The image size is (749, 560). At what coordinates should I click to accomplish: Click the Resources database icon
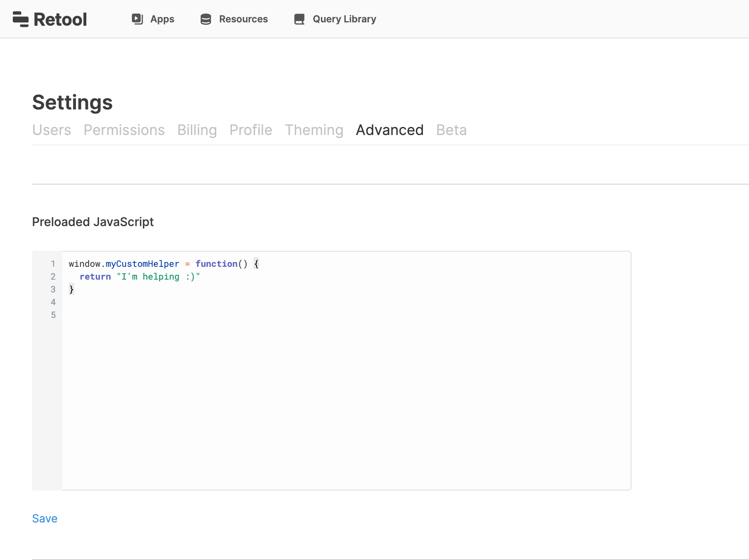click(x=206, y=19)
